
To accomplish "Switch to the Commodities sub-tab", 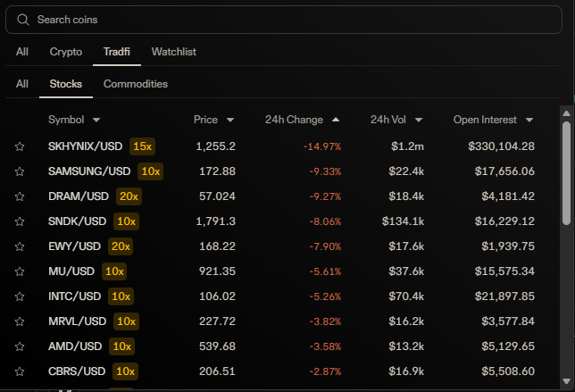I will [136, 84].
